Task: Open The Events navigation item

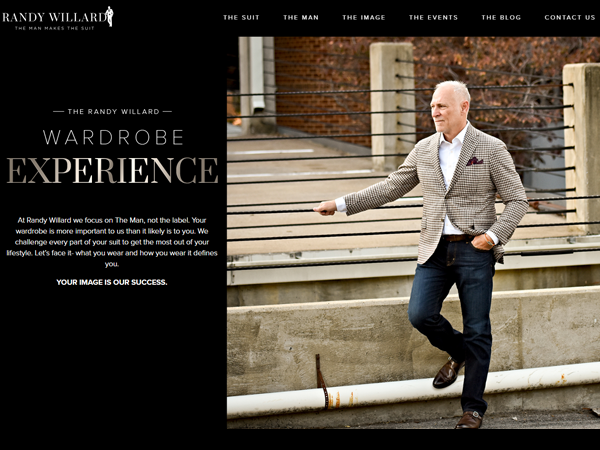Action: (433, 17)
